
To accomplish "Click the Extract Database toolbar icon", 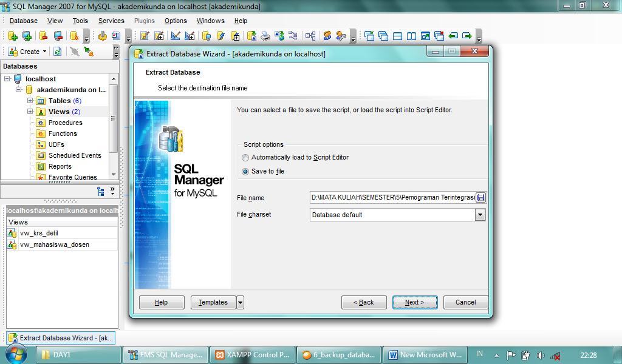I will pos(251,36).
